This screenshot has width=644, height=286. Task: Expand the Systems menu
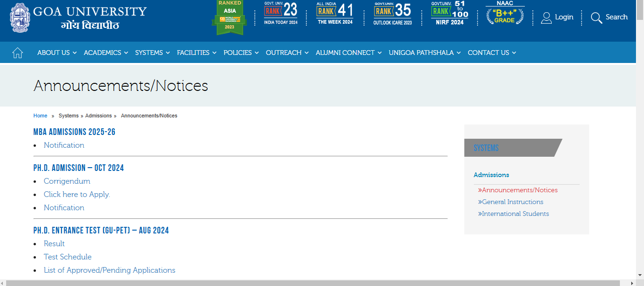[x=152, y=53]
